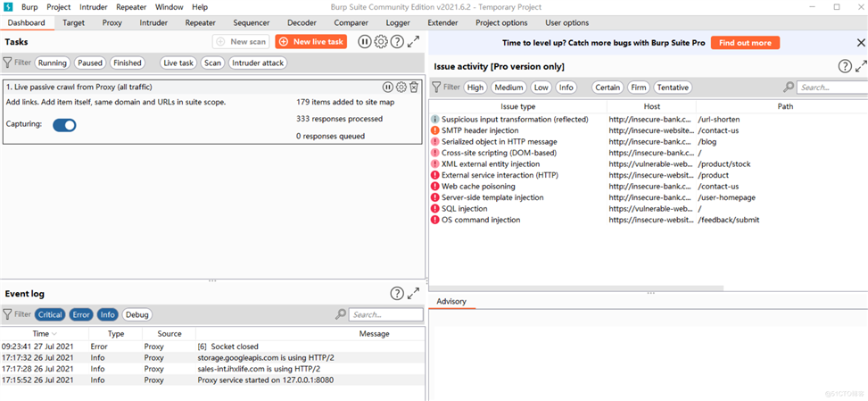This screenshot has height=401, width=868.
Task: Click the Event log search magnifier icon
Action: [341, 314]
